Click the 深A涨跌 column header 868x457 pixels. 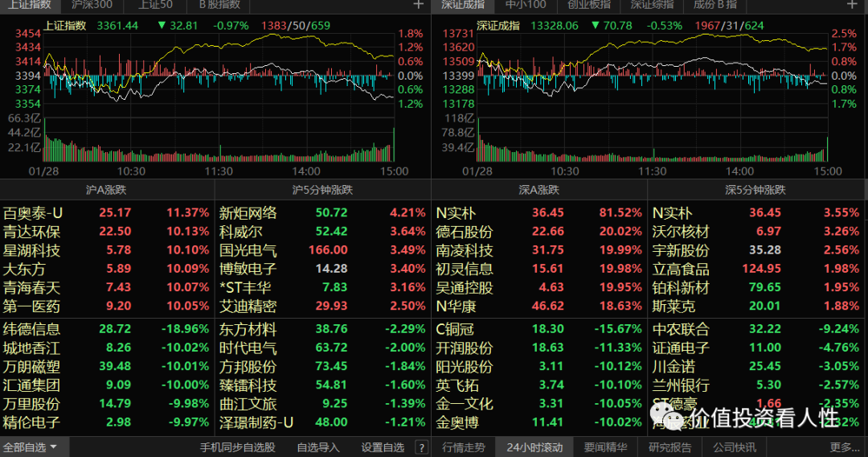tap(539, 190)
